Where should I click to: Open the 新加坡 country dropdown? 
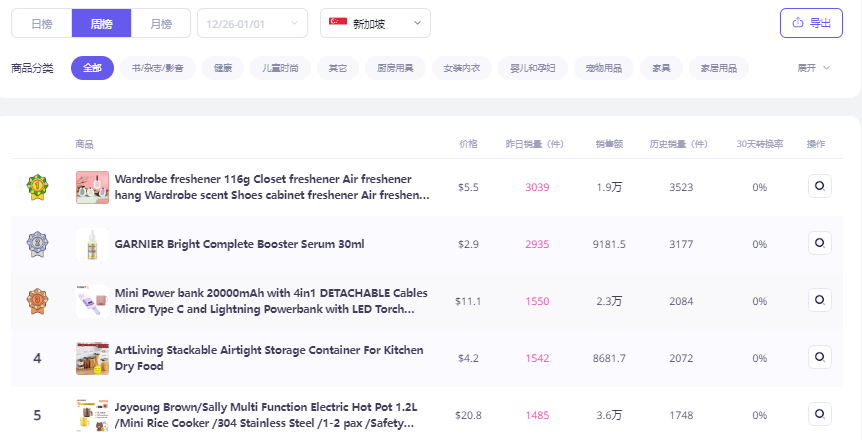point(375,24)
